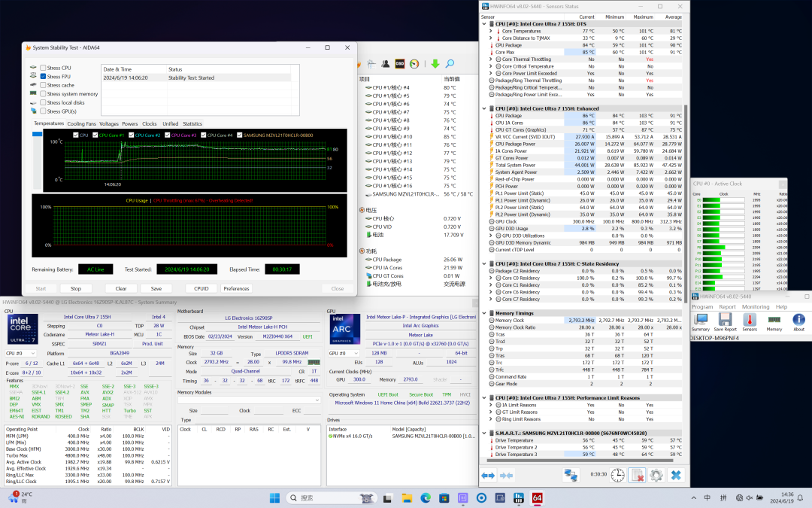Open Task View on the taskbar
The height and width of the screenshot is (508, 812).
387,498
